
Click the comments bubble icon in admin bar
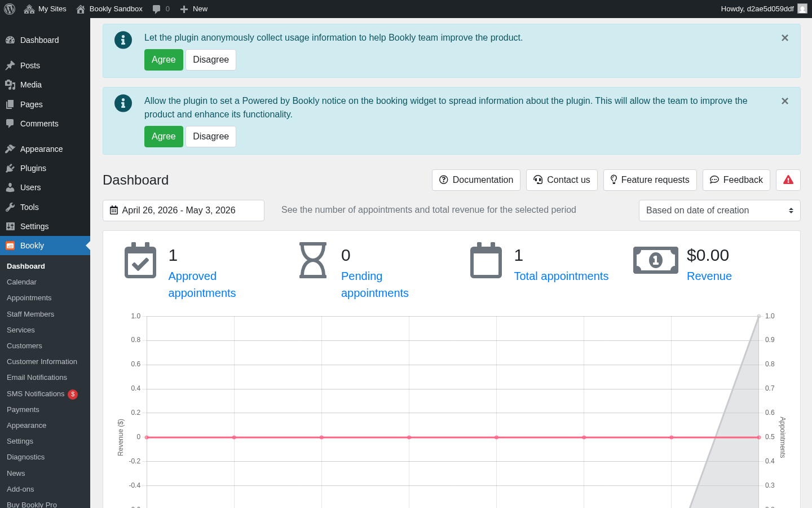[x=157, y=9]
